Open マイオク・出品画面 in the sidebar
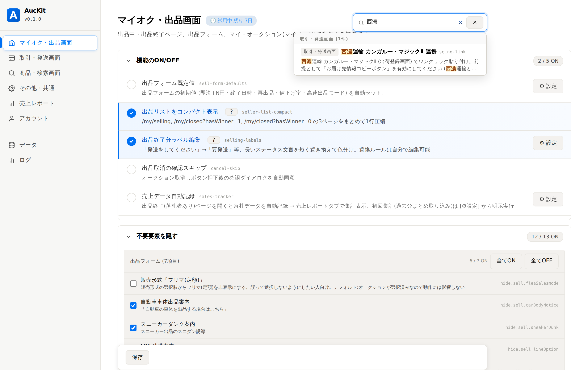This screenshot has height=370, width=588. (50, 43)
